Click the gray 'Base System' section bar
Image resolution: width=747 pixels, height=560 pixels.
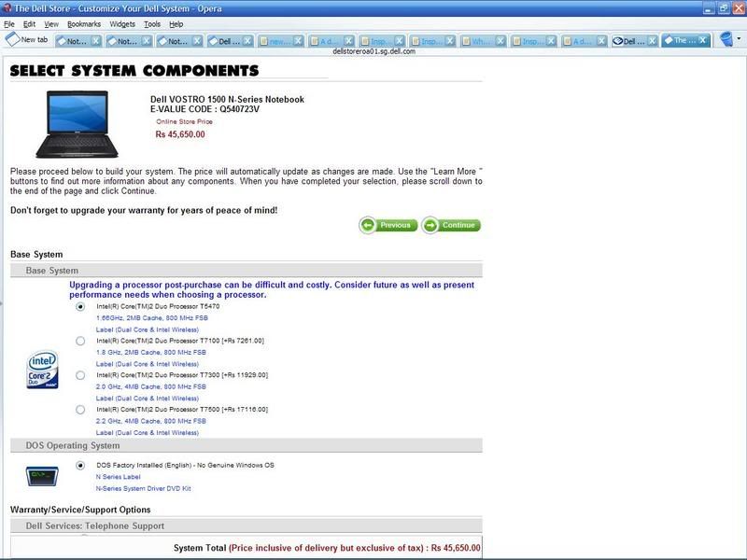[247, 271]
